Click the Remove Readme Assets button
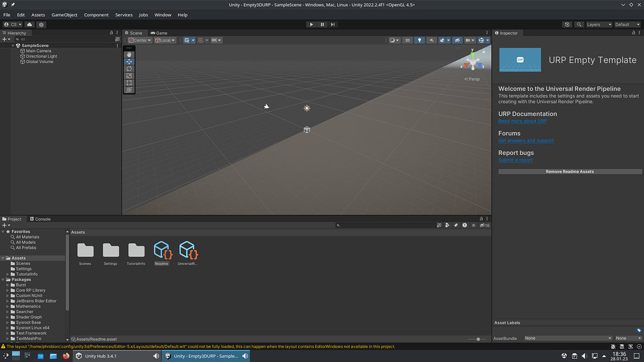 pyautogui.click(x=569, y=171)
